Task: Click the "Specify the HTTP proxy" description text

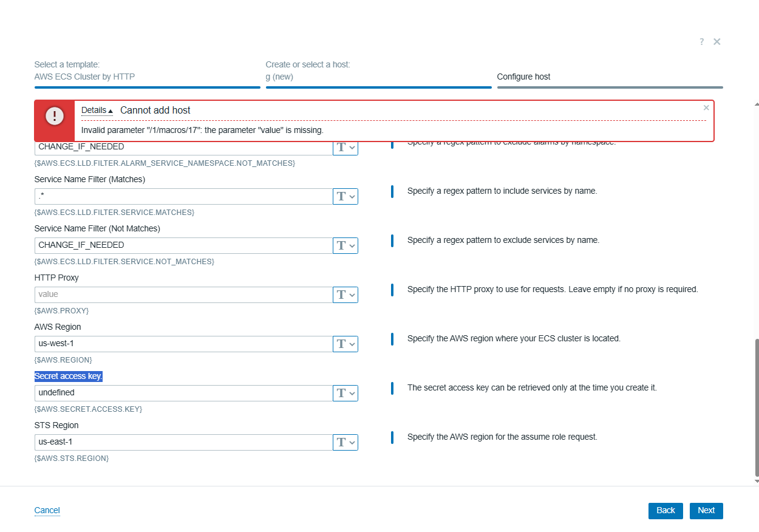Action: coord(553,290)
